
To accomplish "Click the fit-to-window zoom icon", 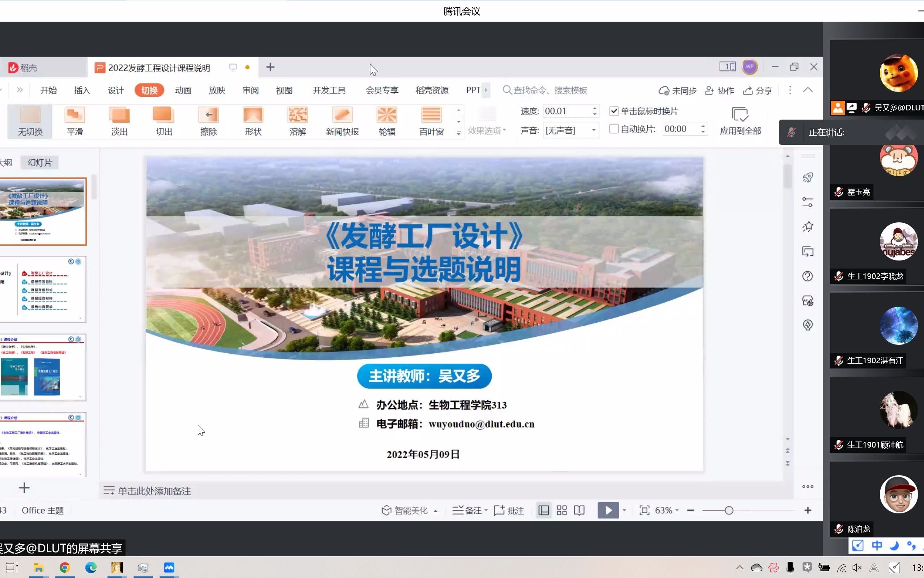I will coord(644,510).
